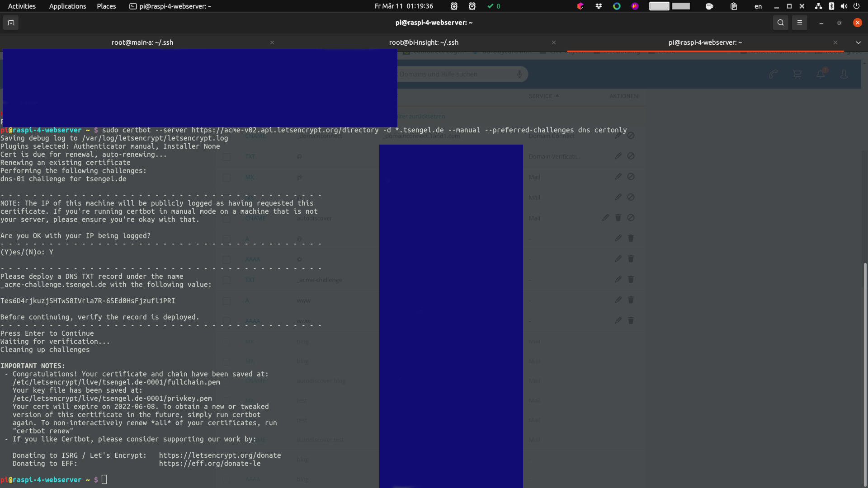Click the fullchain.pem certificate path line
Image resolution: width=868 pixels, height=488 pixels.
click(116, 382)
